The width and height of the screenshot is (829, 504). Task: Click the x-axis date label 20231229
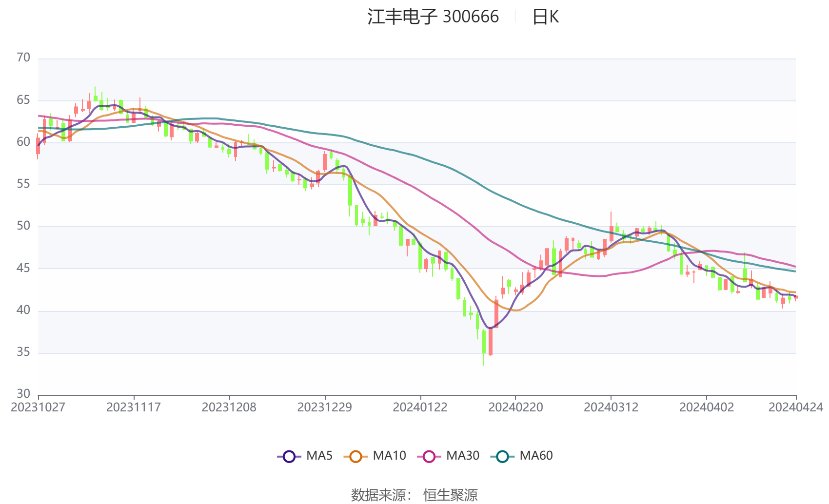325,407
